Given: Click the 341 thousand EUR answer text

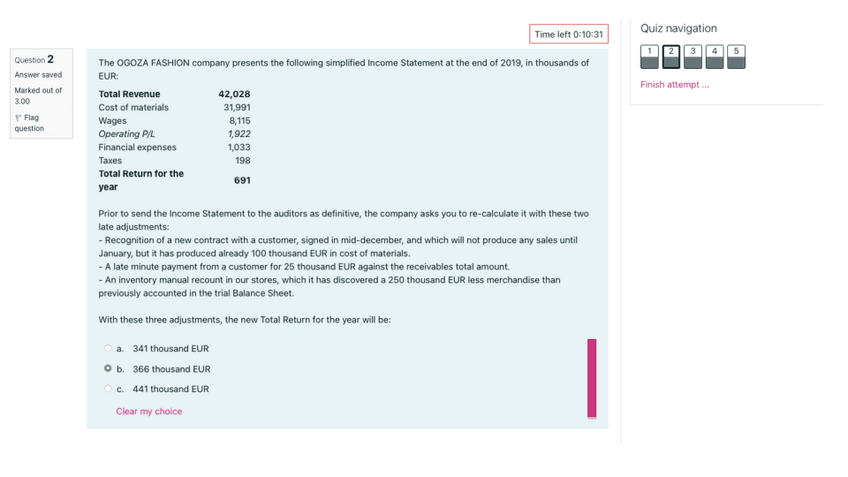Looking at the screenshot, I should 171,349.
